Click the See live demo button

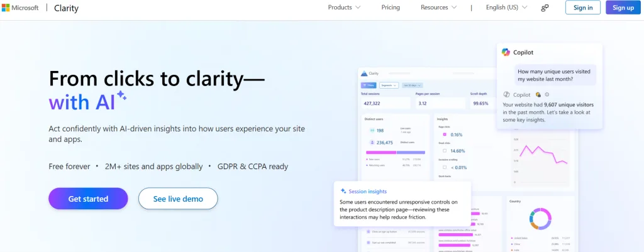[178, 199]
